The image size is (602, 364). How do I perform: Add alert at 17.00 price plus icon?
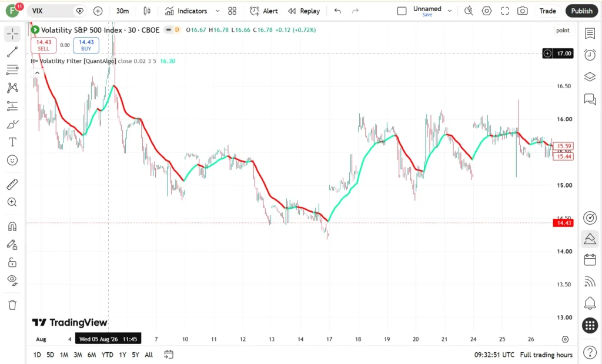(547, 54)
